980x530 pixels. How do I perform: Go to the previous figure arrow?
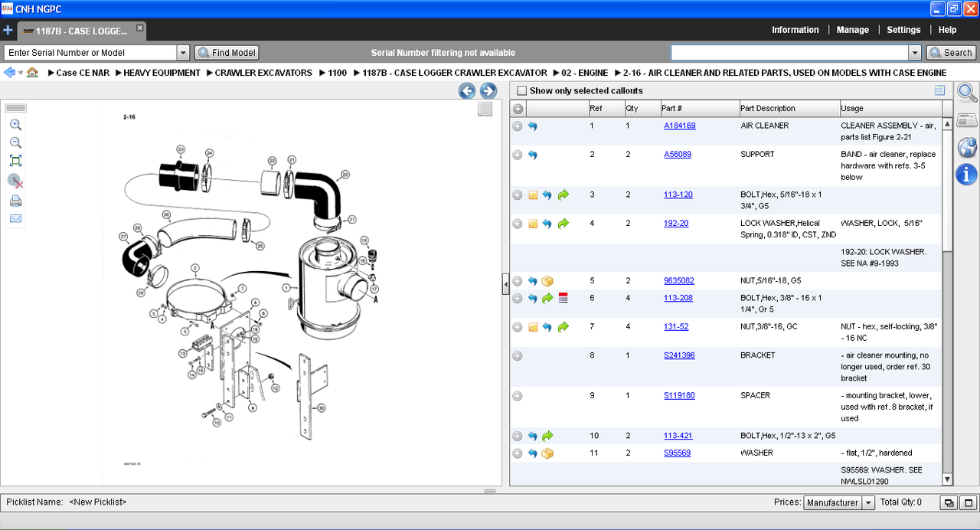467,91
